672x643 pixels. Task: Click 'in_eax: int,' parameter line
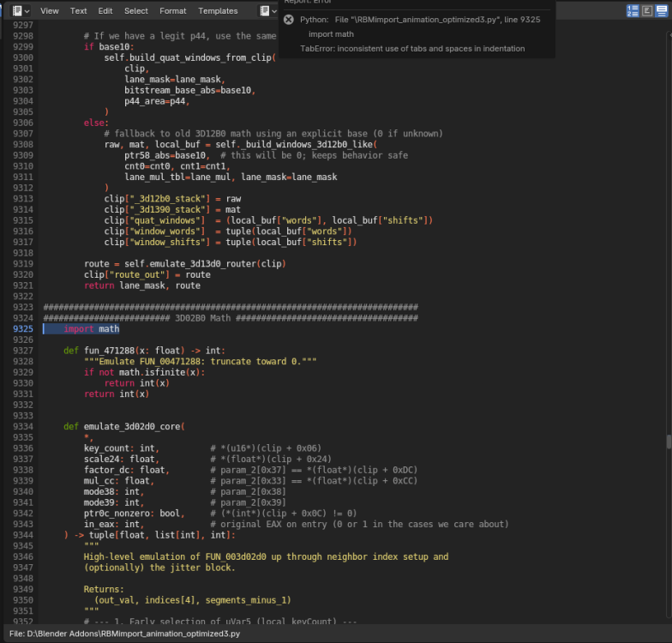tap(114, 525)
